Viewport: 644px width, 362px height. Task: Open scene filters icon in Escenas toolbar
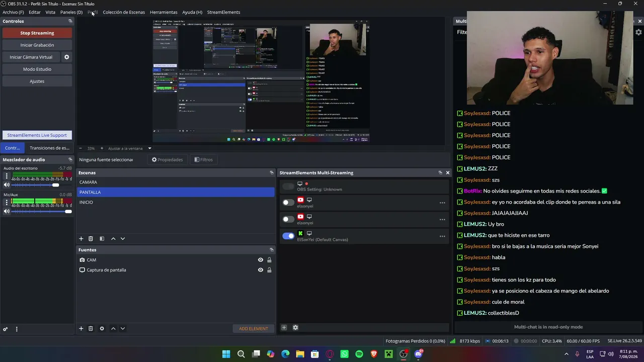point(102,239)
